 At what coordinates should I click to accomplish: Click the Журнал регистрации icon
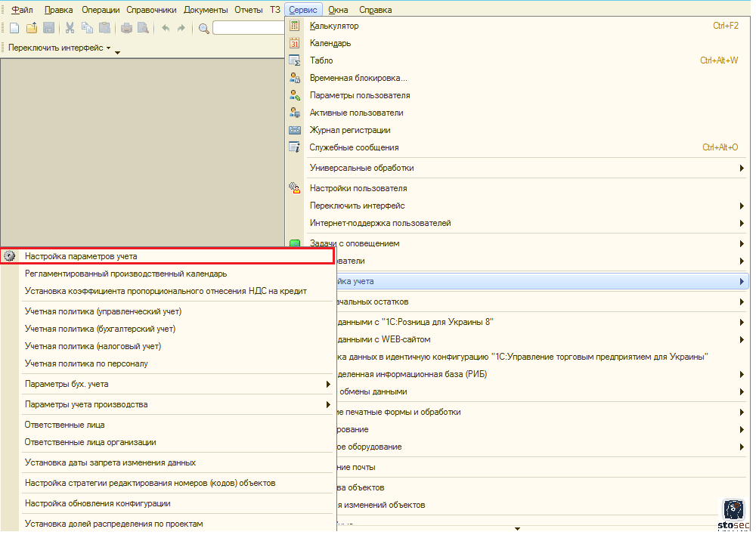pyautogui.click(x=295, y=130)
